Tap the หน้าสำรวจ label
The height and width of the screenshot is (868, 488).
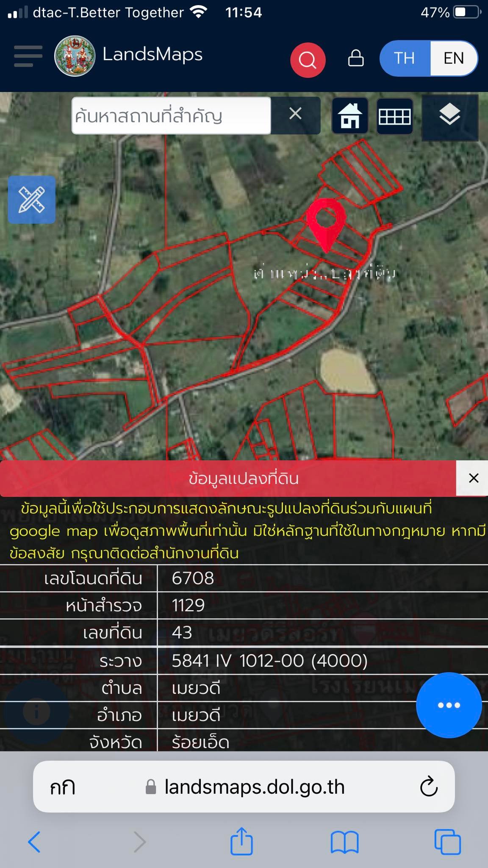pyautogui.click(x=104, y=606)
